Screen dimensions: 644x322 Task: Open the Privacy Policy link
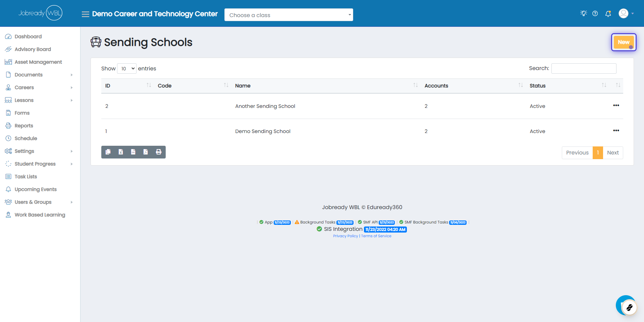345,236
